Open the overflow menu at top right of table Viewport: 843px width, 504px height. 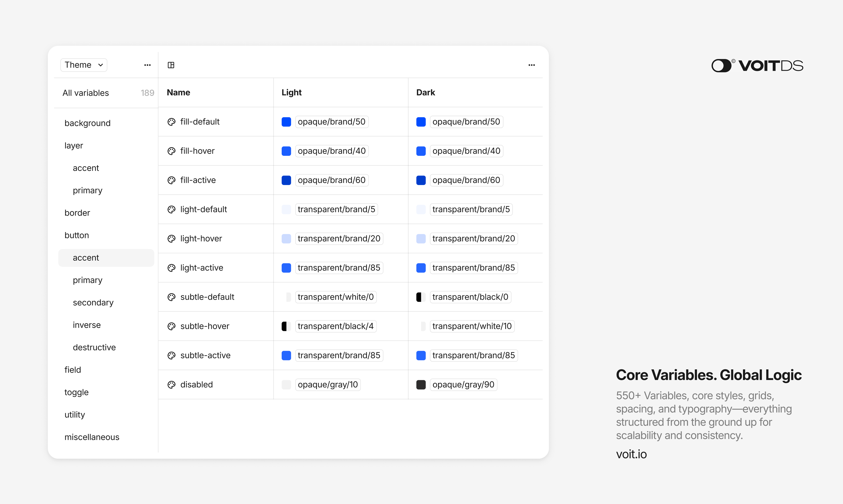(x=532, y=65)
